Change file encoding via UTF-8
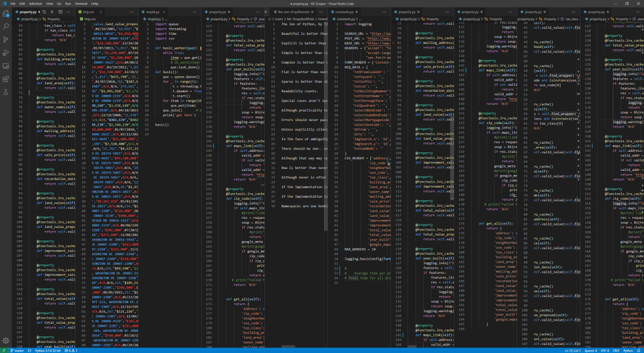Image resolution: width=644 pixels, height=353 pixels. pyautogui.click(x=605, y=350)
